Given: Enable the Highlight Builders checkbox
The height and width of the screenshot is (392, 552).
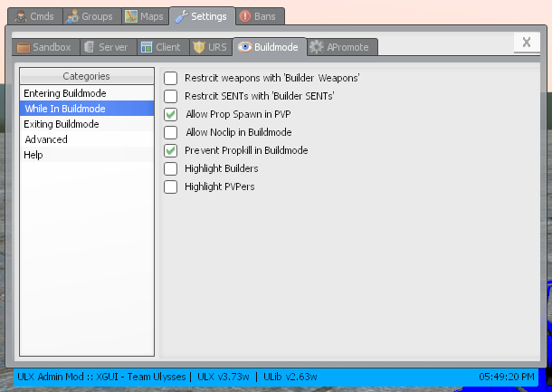Looking at the screenshot, I should point(170,168).
